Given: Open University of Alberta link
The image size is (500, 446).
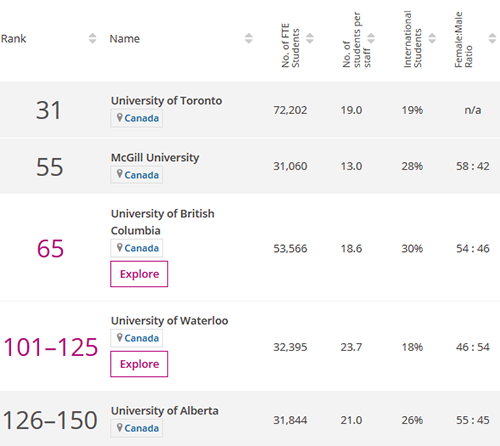Looking at the screenshot, I should (165, 411).
